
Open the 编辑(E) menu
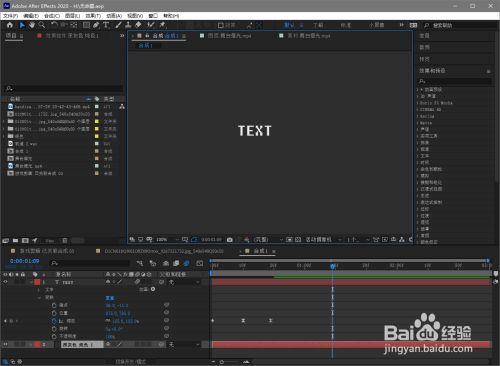(x=31, y=16)
